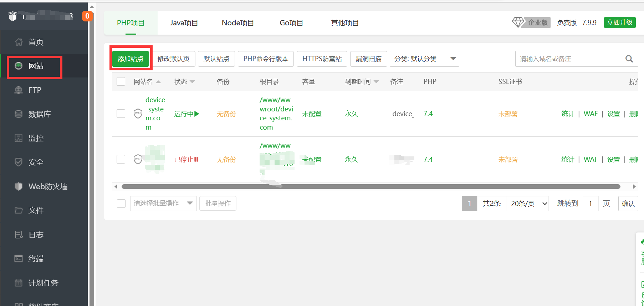Switch to the 其他项目 tab
Screen dimensions: 644x306
coord(345,23)
